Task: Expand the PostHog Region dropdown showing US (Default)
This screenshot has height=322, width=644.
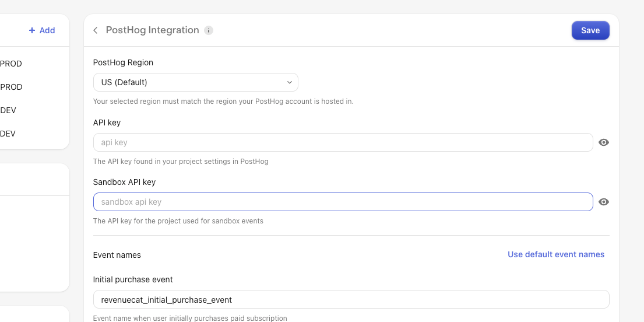Action: 195,82
